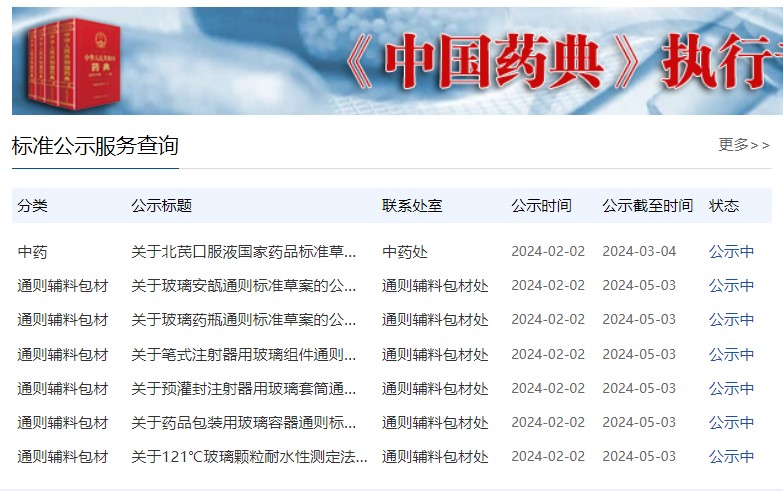Open 关于北芪口服液国家药品标准草案 notice
Image resolution: width=783 pixels, height=491 pixels.
coord(244,252)
